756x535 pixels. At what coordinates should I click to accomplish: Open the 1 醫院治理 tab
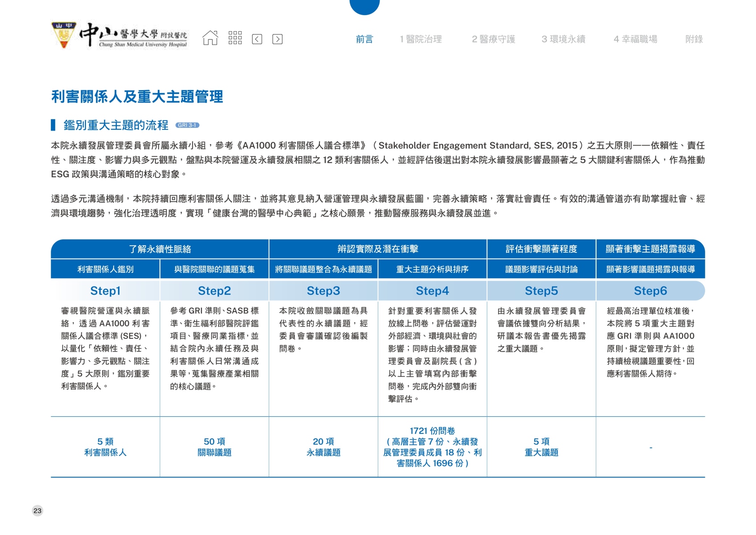tap(421, 39)
